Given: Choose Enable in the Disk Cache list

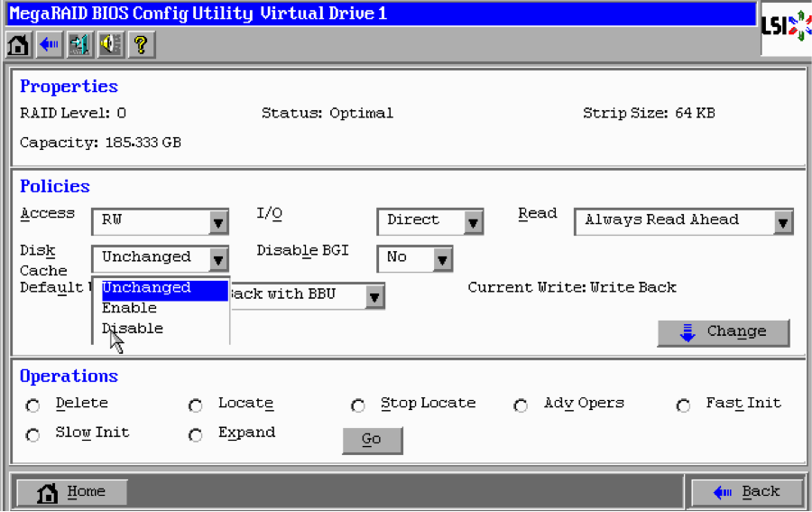Looking at the screenshot, I should 130,308.
